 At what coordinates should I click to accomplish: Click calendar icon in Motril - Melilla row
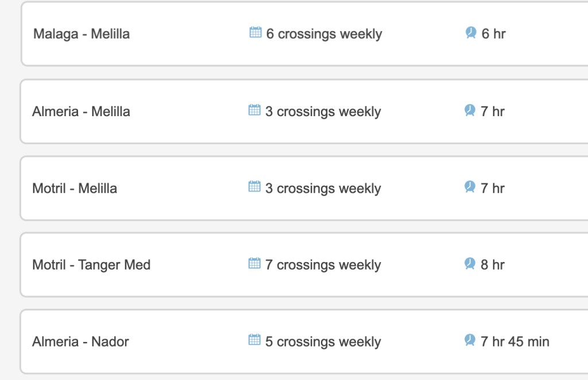254,187
